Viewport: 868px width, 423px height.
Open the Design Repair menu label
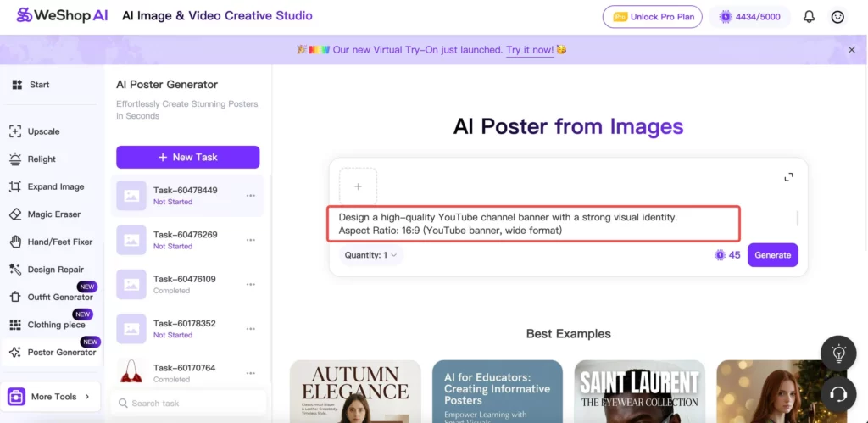click(x=56, y=270)
